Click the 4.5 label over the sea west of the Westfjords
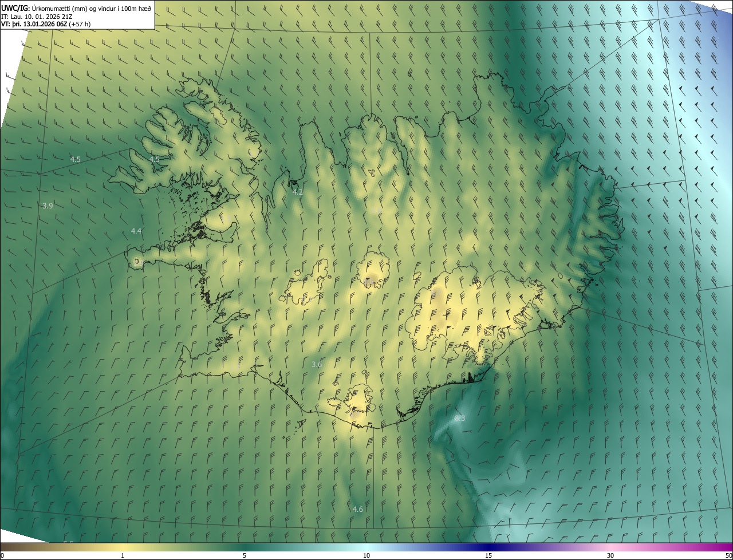 point(75,159)
